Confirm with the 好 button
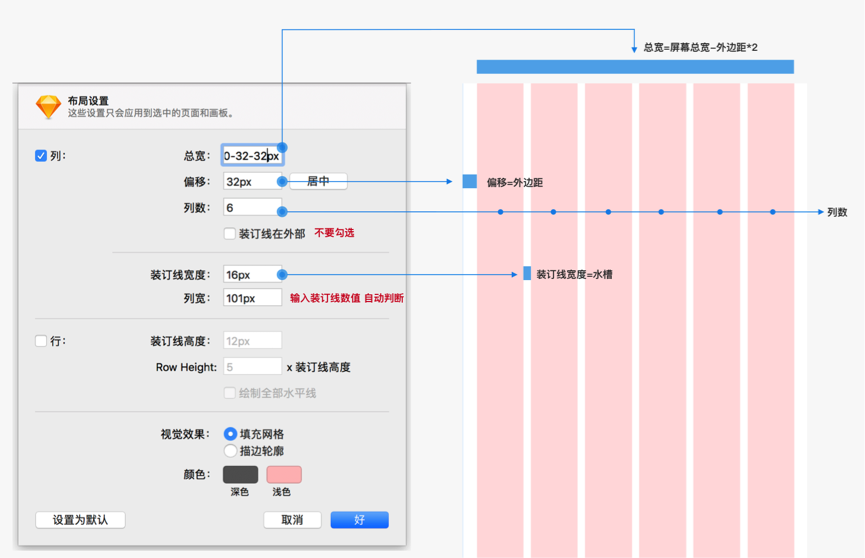This screenshot has width=865, height=558. [x=360, y=520]
